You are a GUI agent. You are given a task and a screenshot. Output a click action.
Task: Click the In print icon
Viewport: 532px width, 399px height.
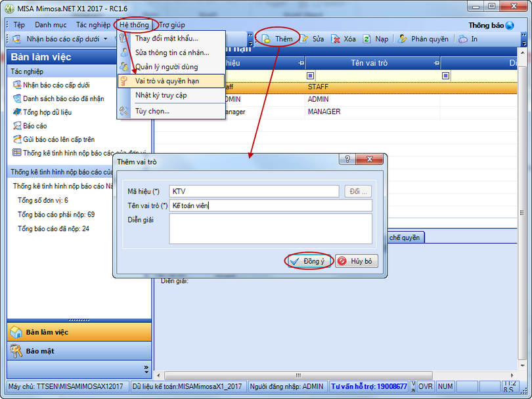(463, 39)
